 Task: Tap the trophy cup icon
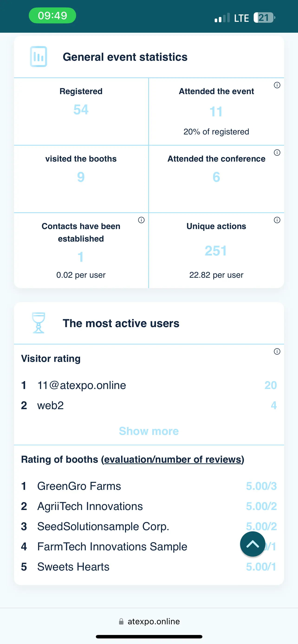(x=39, y=323)
